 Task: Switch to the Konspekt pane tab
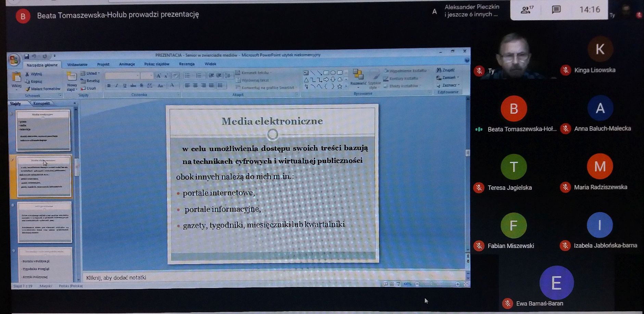point(41,103)
